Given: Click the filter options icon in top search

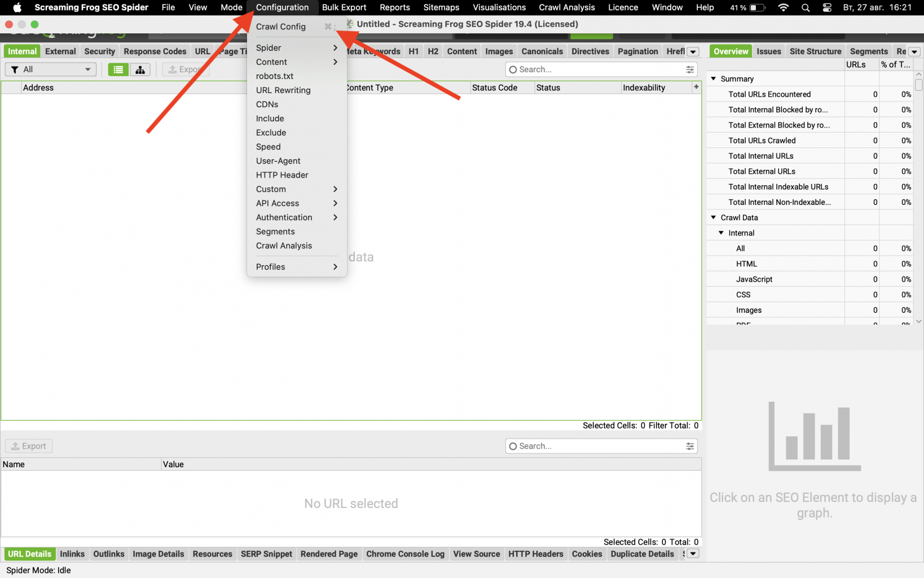Looking at the screenshot, I should tap(690, 69).
